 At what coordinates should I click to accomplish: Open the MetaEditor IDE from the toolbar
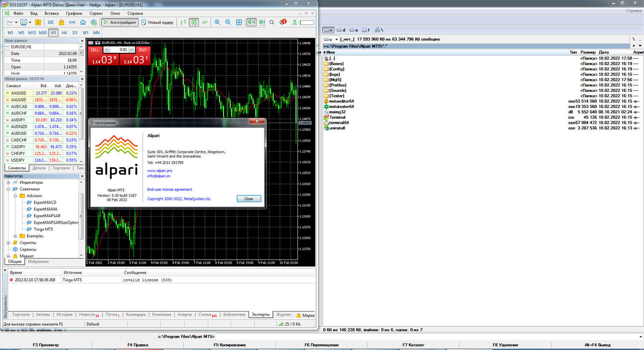[50, 22]
